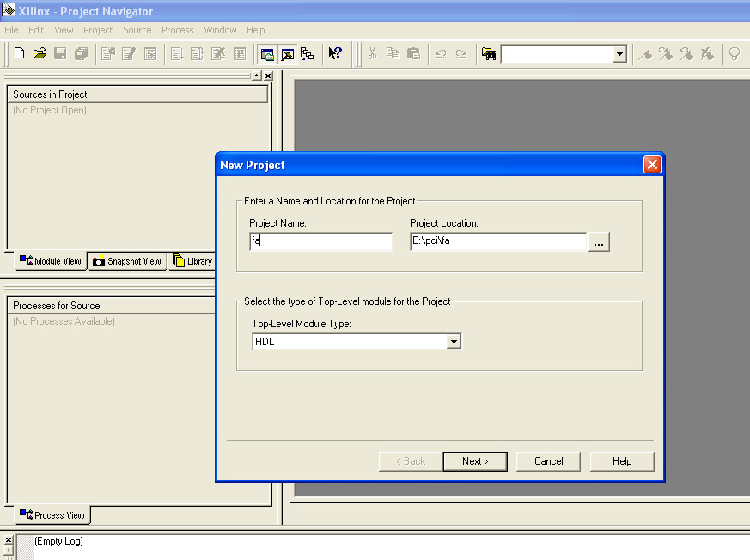The image size is (750, 560).
Task: Switch to Snapshot View tab
Action: click(127, 261)
